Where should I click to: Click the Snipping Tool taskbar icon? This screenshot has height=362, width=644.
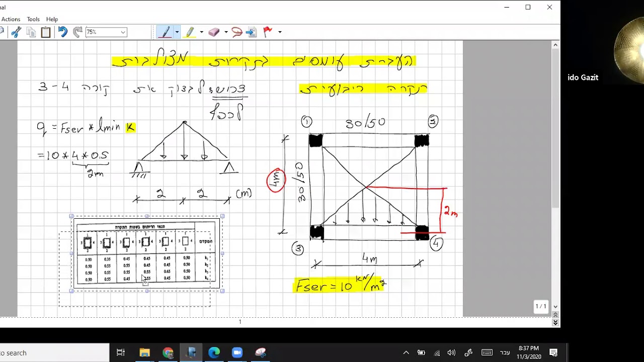[261, 353]
